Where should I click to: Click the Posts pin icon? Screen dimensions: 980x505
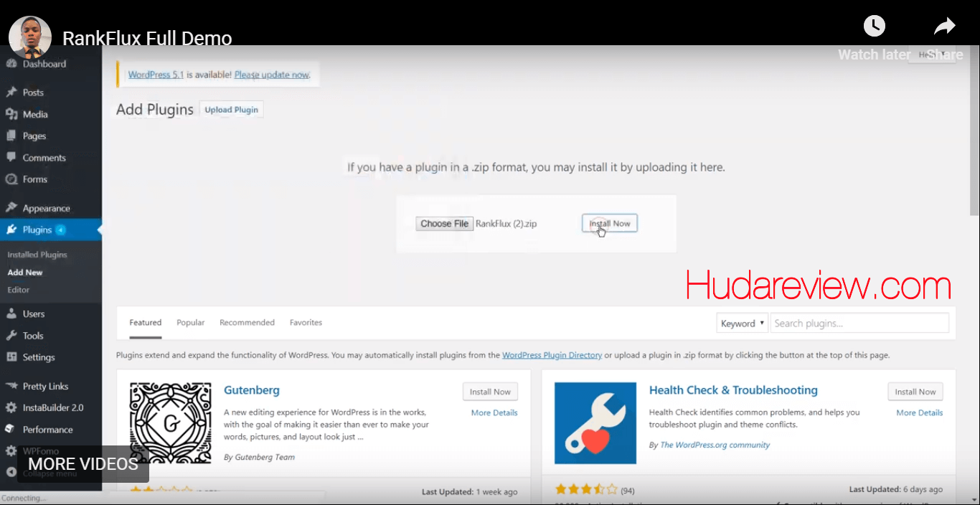(11, 93)
